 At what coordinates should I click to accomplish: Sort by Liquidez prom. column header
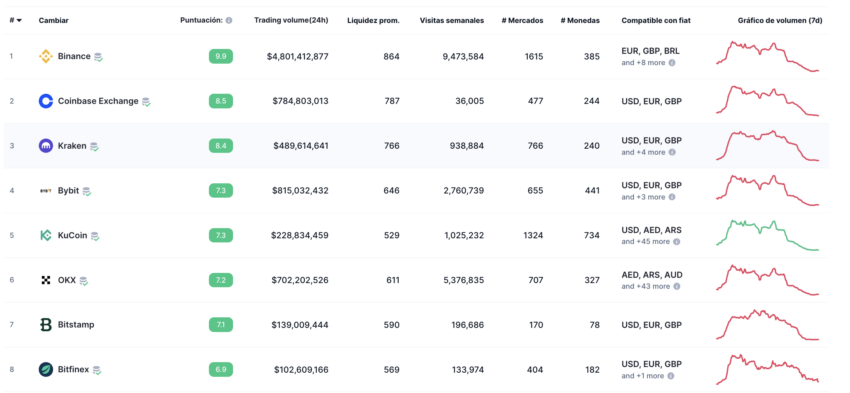[373, 21]
